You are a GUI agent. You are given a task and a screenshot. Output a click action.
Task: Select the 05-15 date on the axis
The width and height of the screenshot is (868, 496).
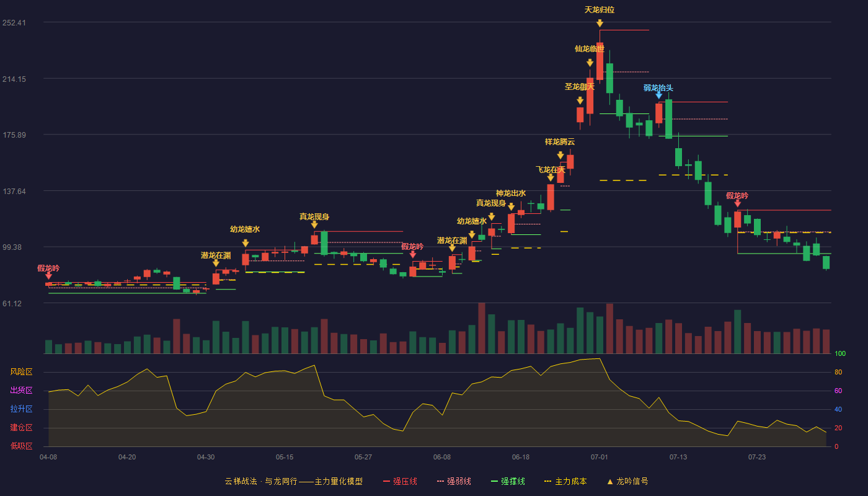tap(285, 457)
